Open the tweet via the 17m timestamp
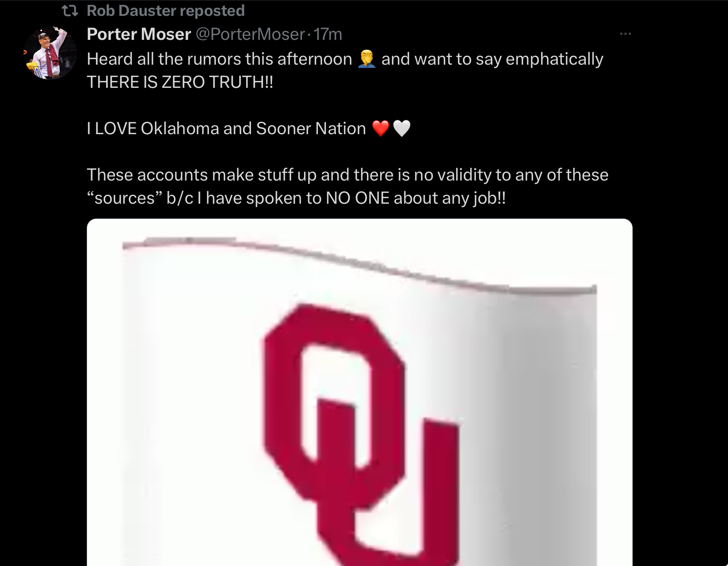Screen dimensions: 728x566 coord(328,34)
